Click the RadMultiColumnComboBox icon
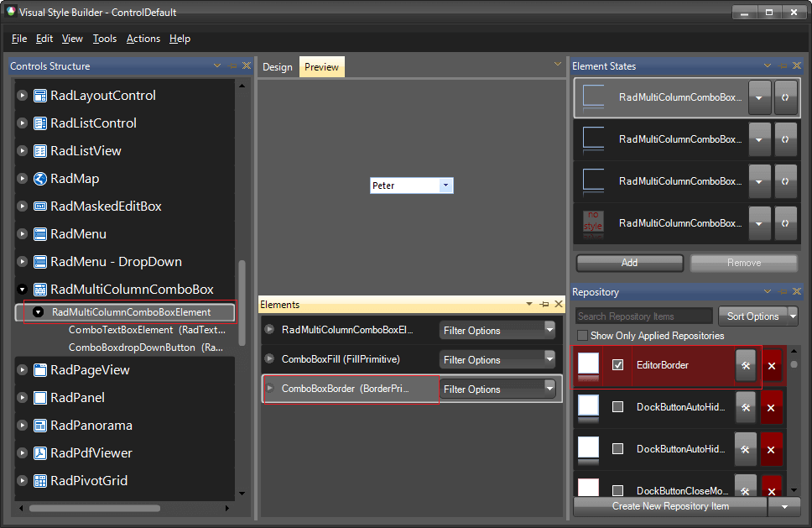The image size is (812, 528). tap(40, 290)
